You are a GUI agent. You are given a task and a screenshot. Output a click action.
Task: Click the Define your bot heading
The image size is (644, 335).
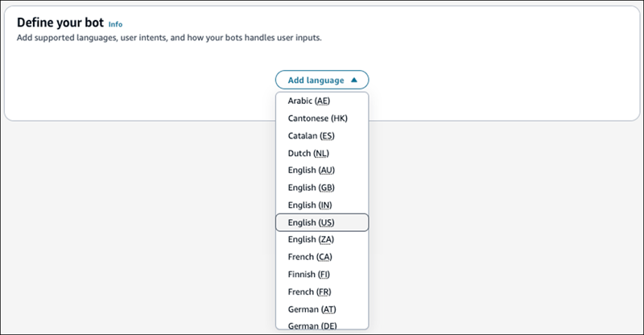coord(60,23)
